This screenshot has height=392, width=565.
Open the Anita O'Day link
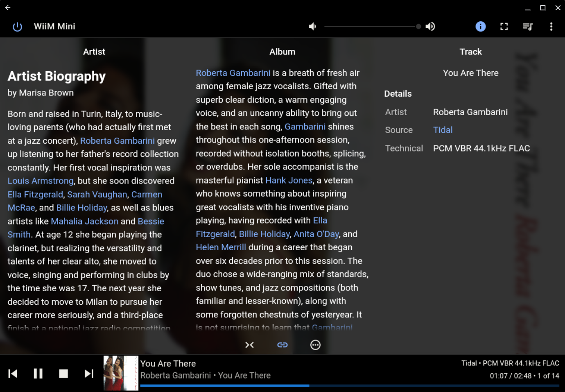coord(316,234)
